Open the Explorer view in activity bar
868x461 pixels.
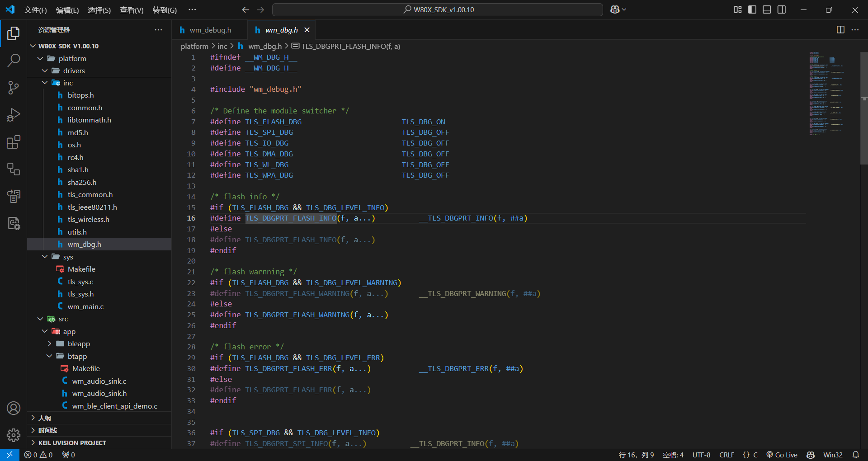(14, 33)
